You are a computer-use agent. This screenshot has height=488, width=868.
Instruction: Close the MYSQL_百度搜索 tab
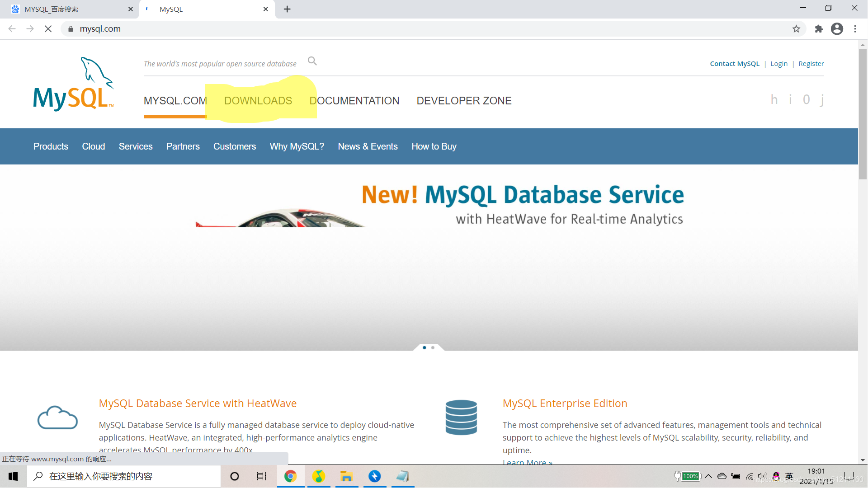[131, 9]
